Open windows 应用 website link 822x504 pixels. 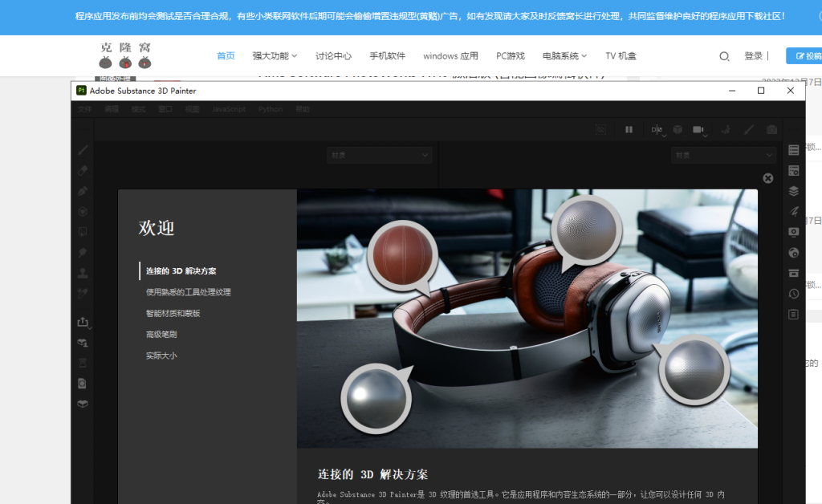click(x=451, y=55)
